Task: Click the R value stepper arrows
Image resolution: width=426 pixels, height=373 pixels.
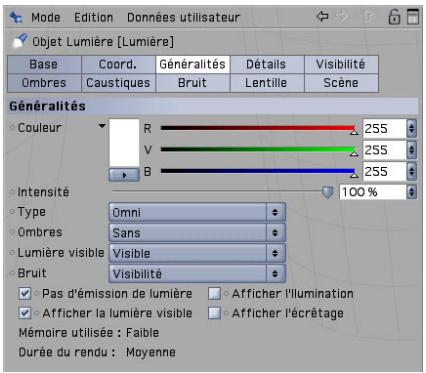Action: (412, 129)
